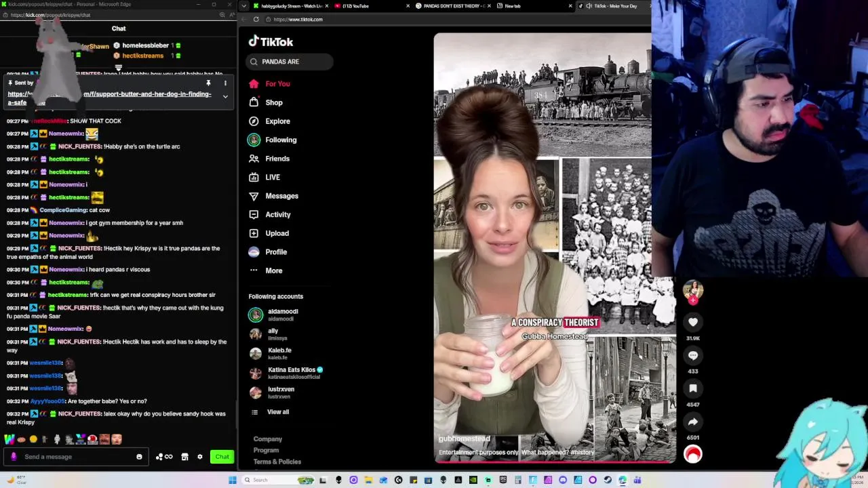
Task: Close the YouTube tab
Action: 408,6
